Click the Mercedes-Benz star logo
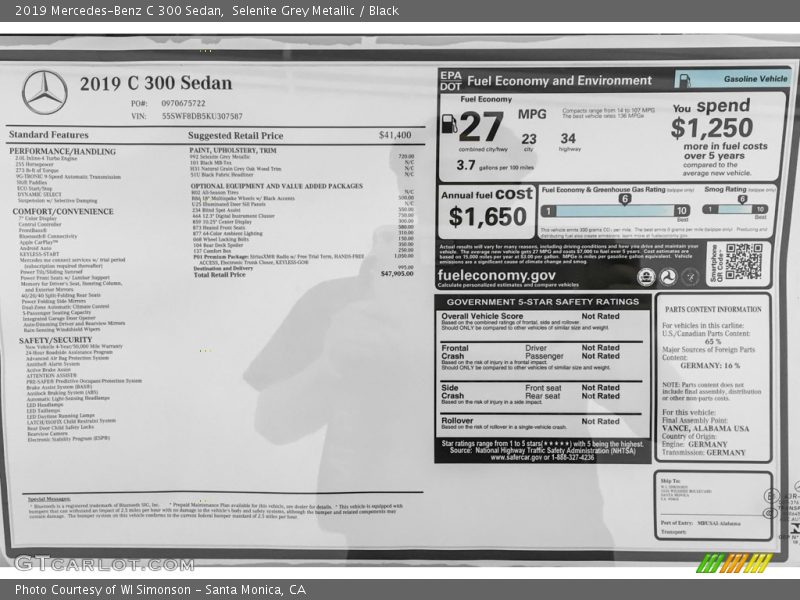 coord(45,92)
